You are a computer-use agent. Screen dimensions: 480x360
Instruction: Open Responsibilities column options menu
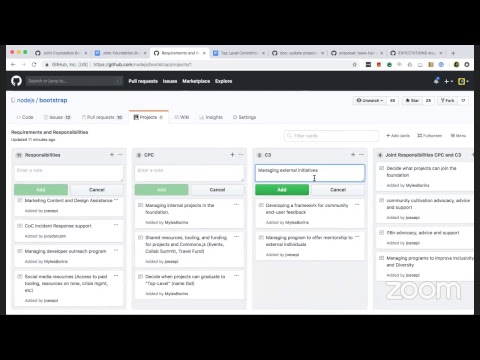click(x=120, y=155)
